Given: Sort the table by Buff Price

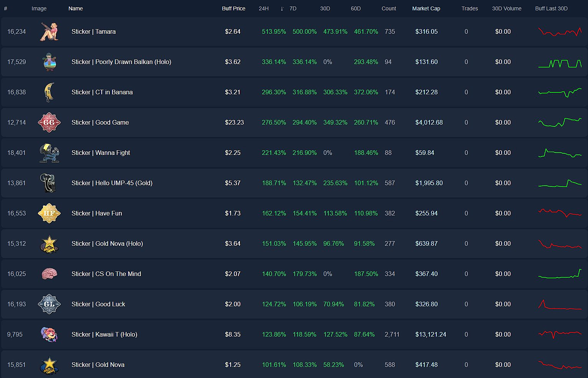Looking at the screenshot, I should coord(234,8).
